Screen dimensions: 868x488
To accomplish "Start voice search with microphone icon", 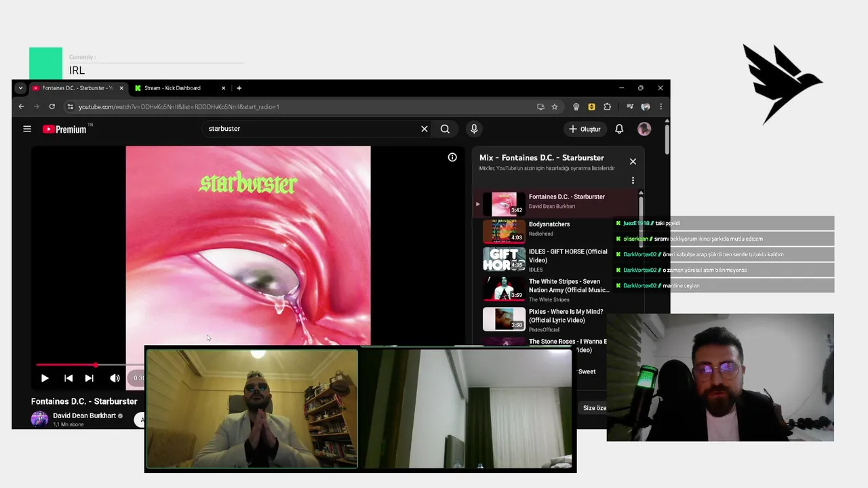I will [474, 129].
